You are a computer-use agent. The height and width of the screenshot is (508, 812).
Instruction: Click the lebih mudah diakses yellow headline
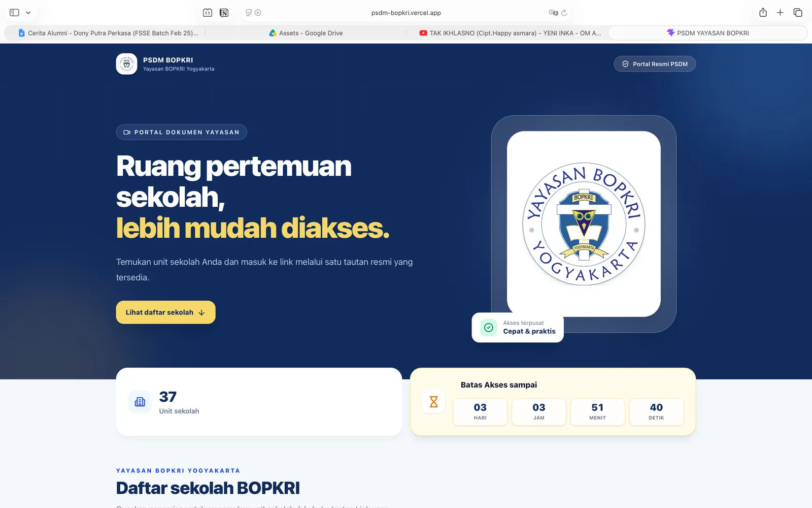253,228
